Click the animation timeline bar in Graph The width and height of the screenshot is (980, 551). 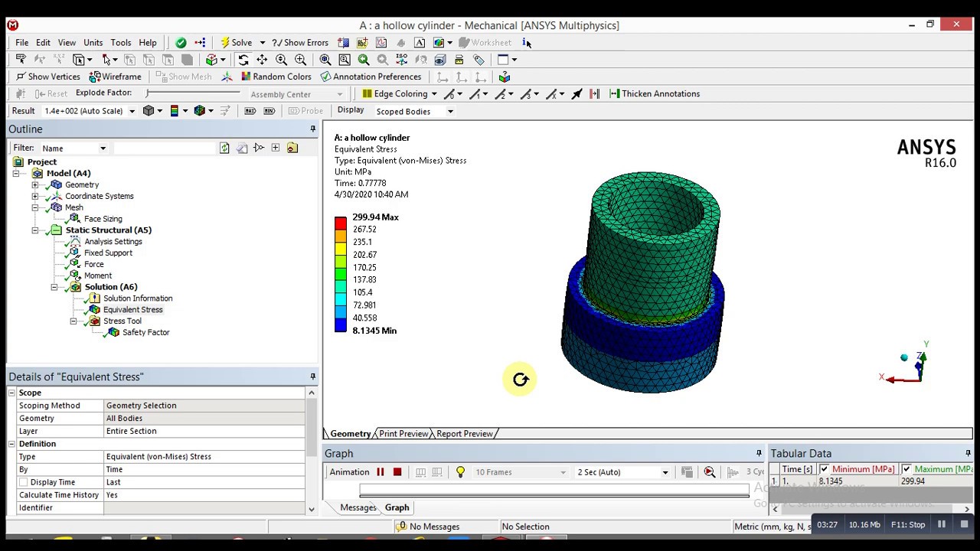coord(554,490)
